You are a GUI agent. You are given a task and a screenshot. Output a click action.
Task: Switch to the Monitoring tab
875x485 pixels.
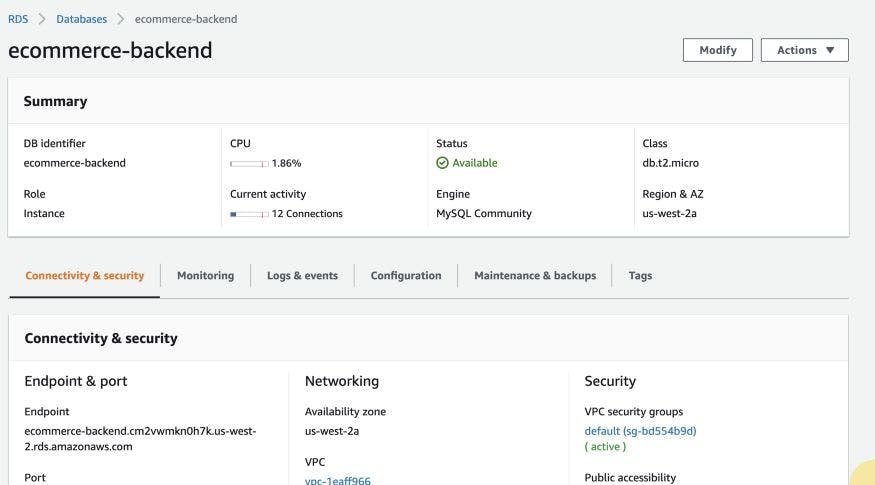point(205,276)
